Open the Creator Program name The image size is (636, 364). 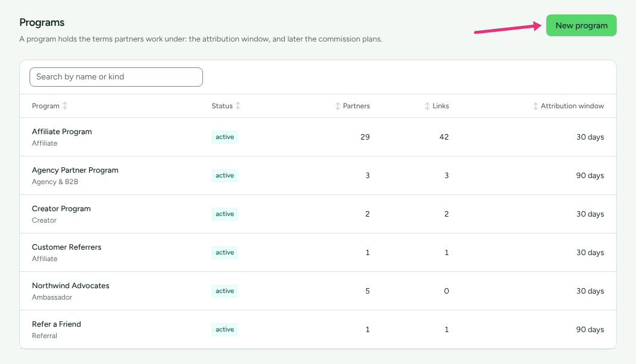point(61,209)
